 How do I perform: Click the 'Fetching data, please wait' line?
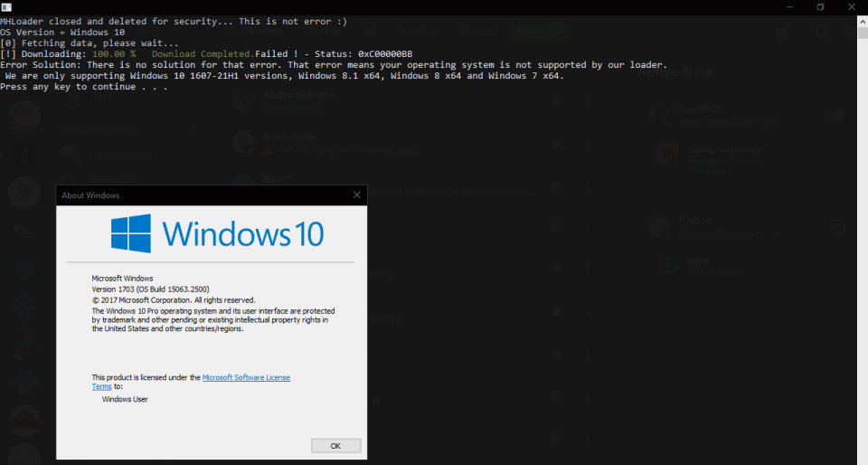pos(90,43)
